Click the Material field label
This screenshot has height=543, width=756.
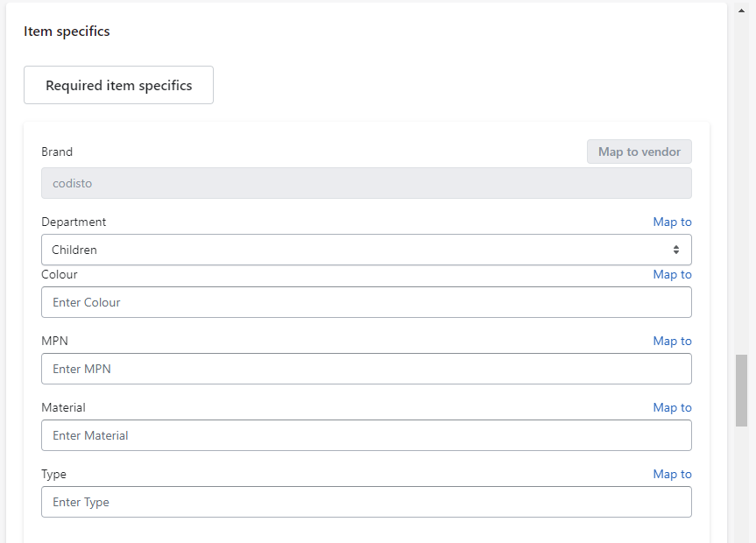point(63,407)
